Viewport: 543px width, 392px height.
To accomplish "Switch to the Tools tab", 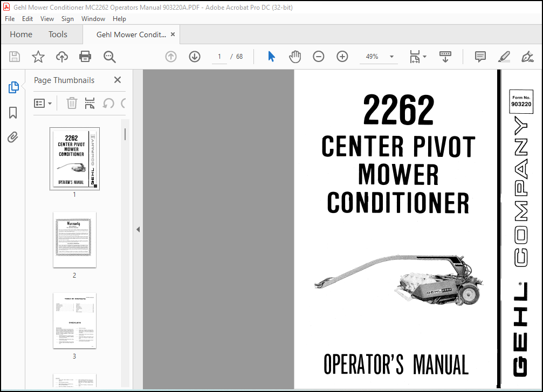I will [x=58, y=35].
